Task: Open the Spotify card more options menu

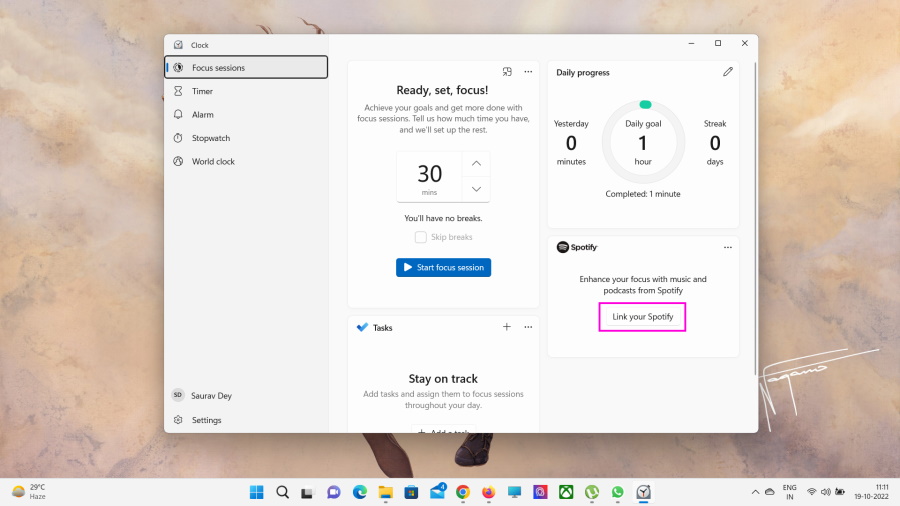Action: (x=728, y=247)
